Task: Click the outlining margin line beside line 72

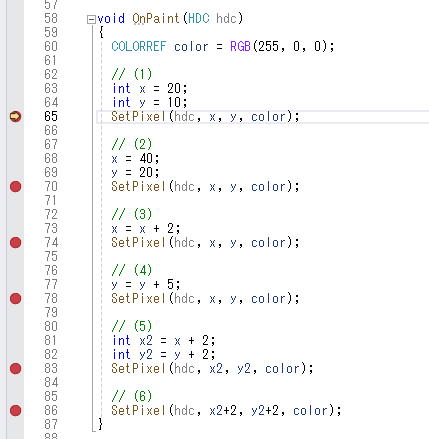Action: (93, 214)
